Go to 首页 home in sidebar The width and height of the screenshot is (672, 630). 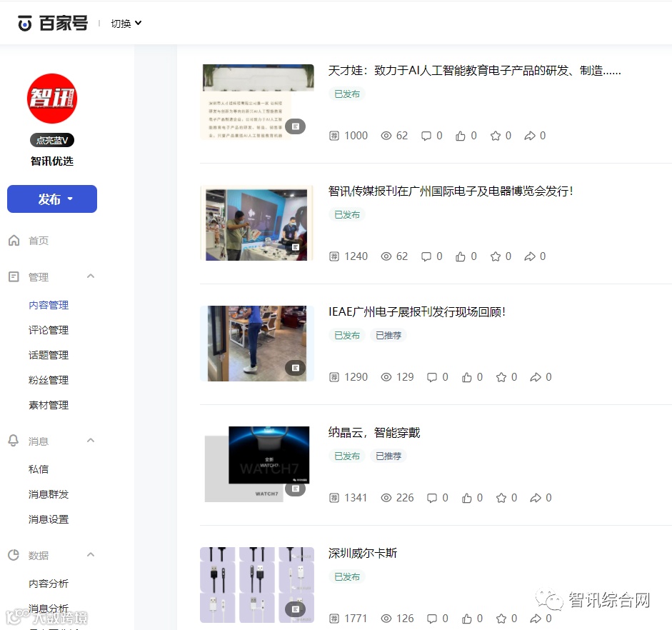pos(38,241)
